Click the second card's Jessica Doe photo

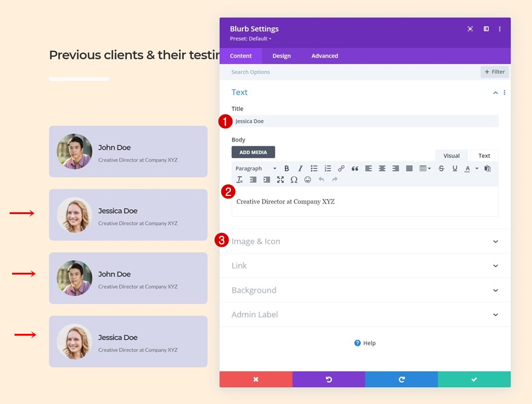click(74, 215)
